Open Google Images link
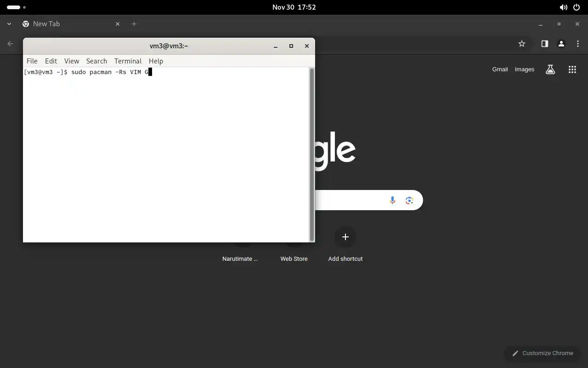Viewport: 588px width, 368px height. coord(524,69)
